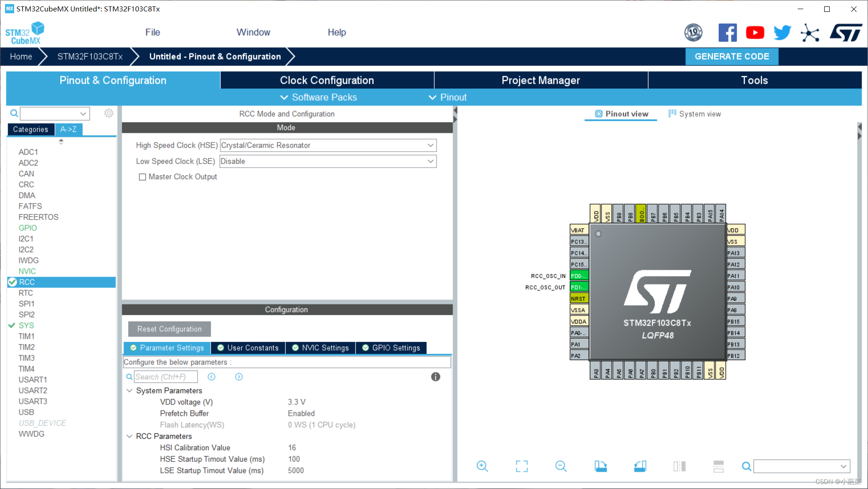The height and width of the screenshot is (489, 868).
Task: Click the parameter info icon
Action: [435, 377]
